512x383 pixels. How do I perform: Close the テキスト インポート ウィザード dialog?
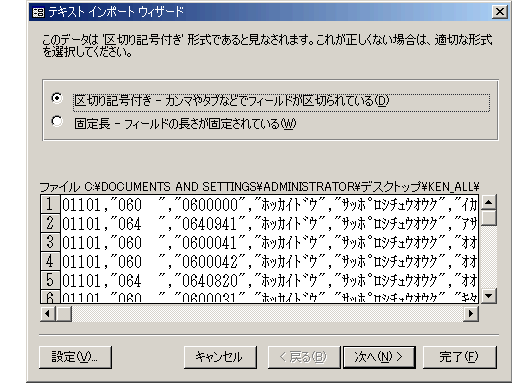tap(500, 12)
